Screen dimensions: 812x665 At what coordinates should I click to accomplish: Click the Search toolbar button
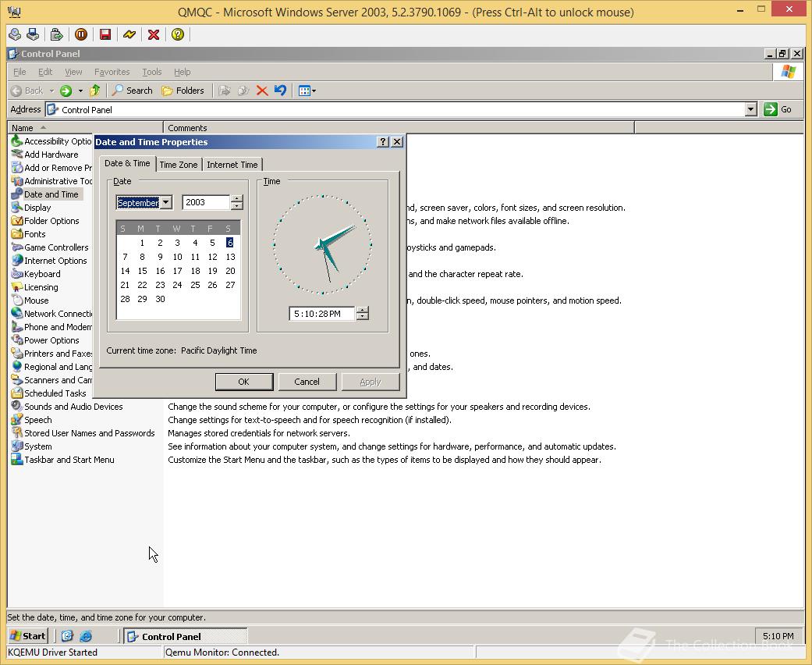click(x=133, y=91)
